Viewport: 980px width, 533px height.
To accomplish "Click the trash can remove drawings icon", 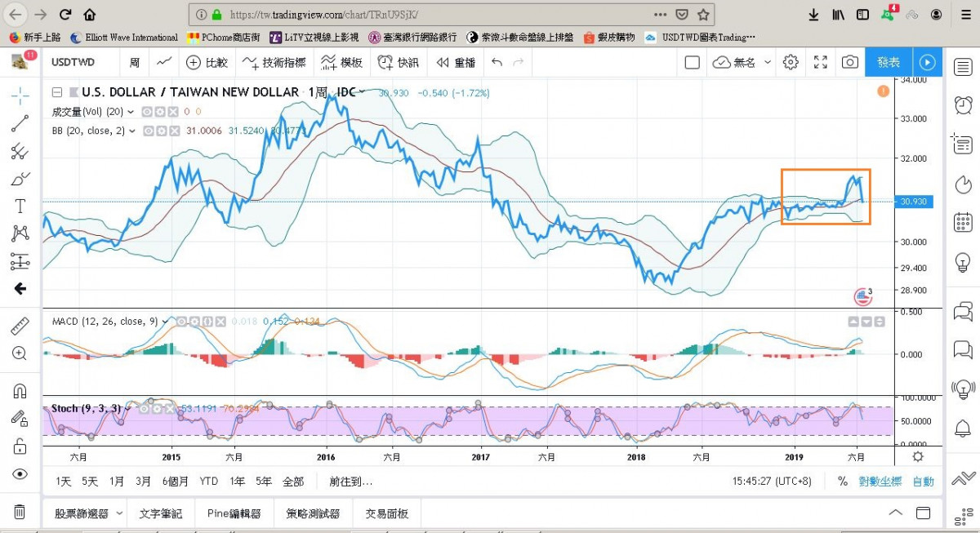I will pos(20,513).
